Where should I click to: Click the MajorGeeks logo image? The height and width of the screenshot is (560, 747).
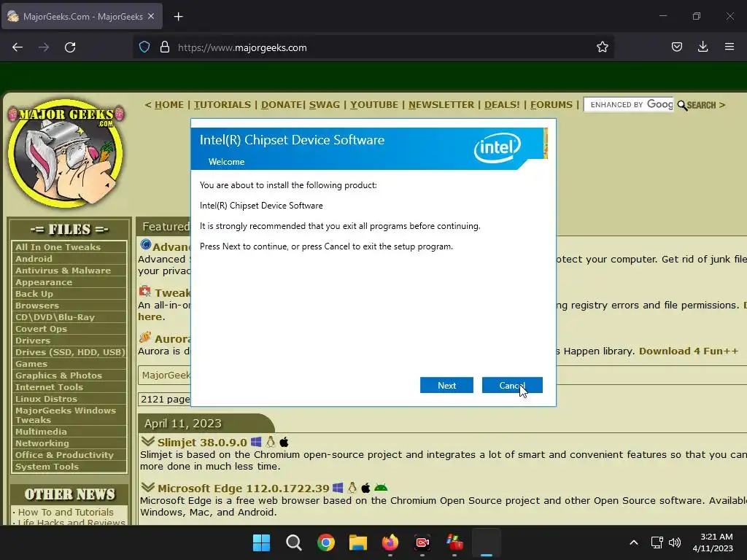coord(66,153)
